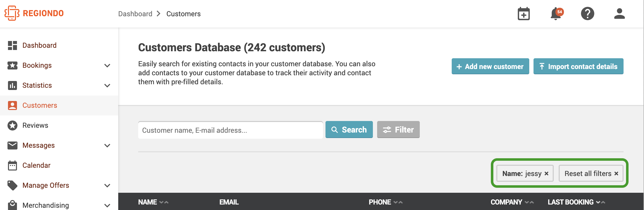Click Add new customer button
This screenshot has width=644, height=210.
(490, 66)
